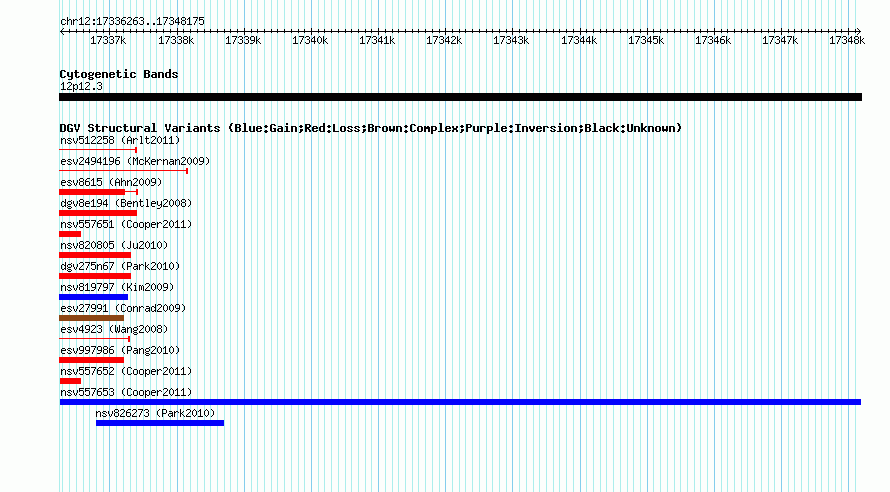This screenshot has height=492, width=890.
Task: Click the 17341k ruler tick label
Action: pos(377,40)
